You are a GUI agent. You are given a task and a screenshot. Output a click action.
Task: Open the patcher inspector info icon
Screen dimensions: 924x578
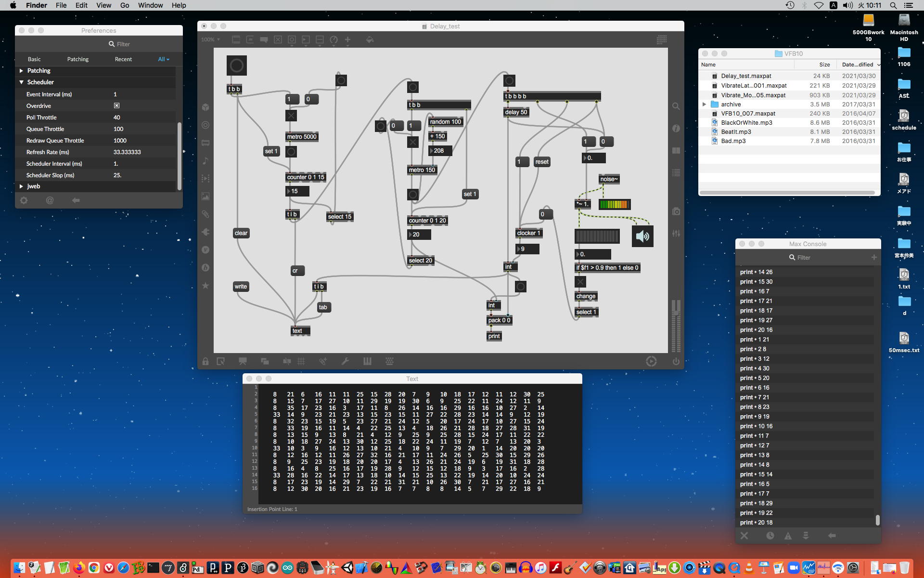676,128
